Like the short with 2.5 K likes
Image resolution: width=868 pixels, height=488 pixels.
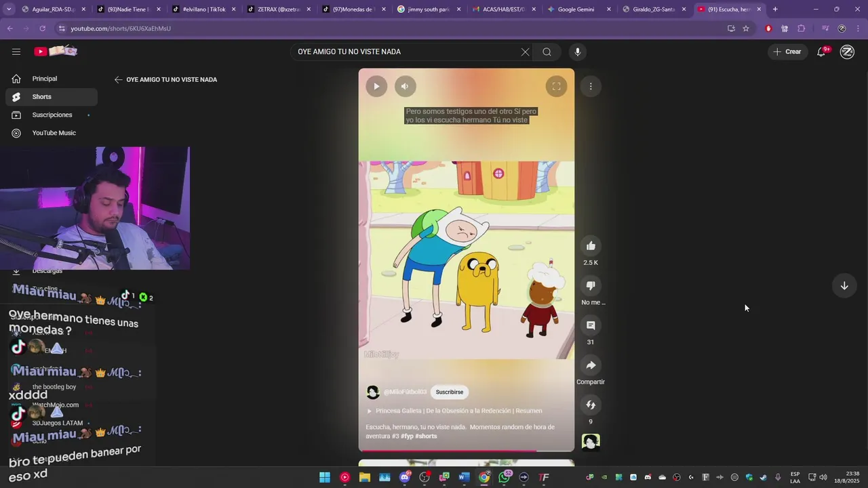pos(591,246)
